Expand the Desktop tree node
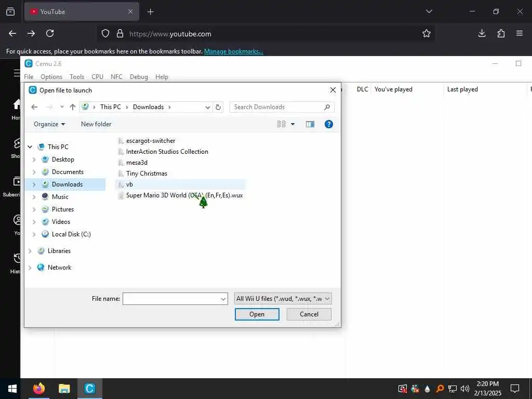 34,159
